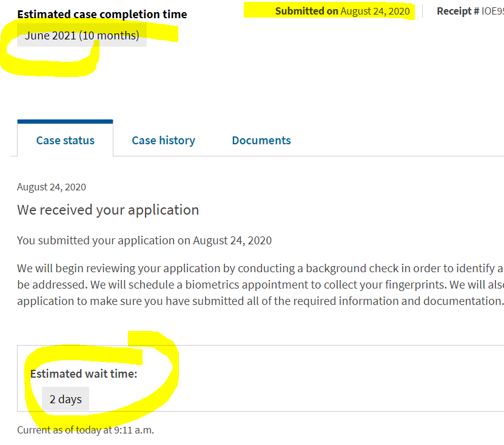Image resolution: width=504 pixels, height=445 pixels.
Task: Click the required information and documentation line
Action: coord(260,301)
